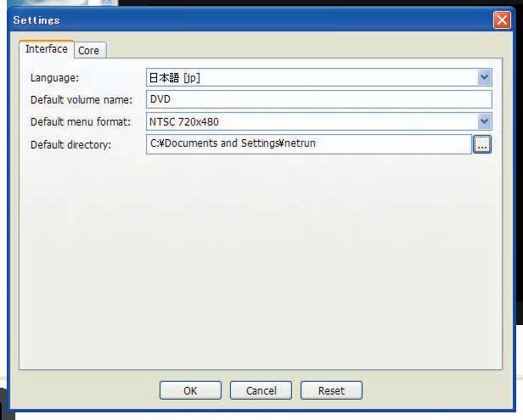Click the 'Language:' label text
This screenshot has width=523, height=420.
pos(54,78)
